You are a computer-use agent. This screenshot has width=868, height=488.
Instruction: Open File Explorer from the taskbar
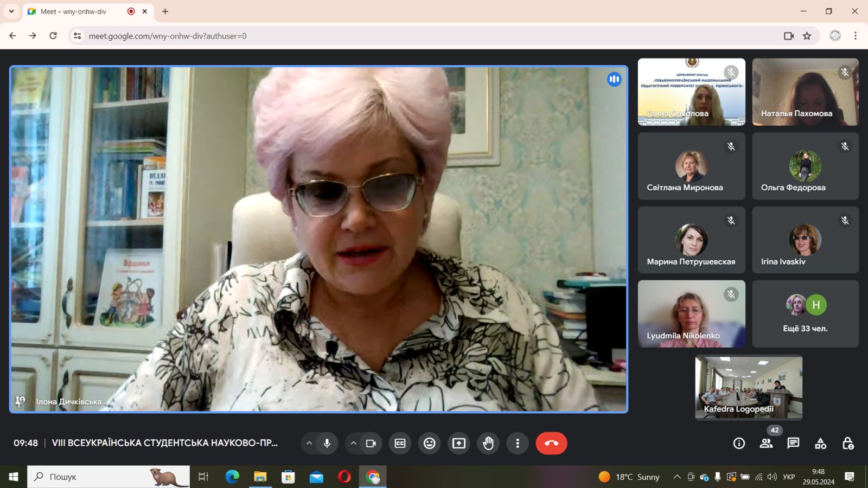260,477
